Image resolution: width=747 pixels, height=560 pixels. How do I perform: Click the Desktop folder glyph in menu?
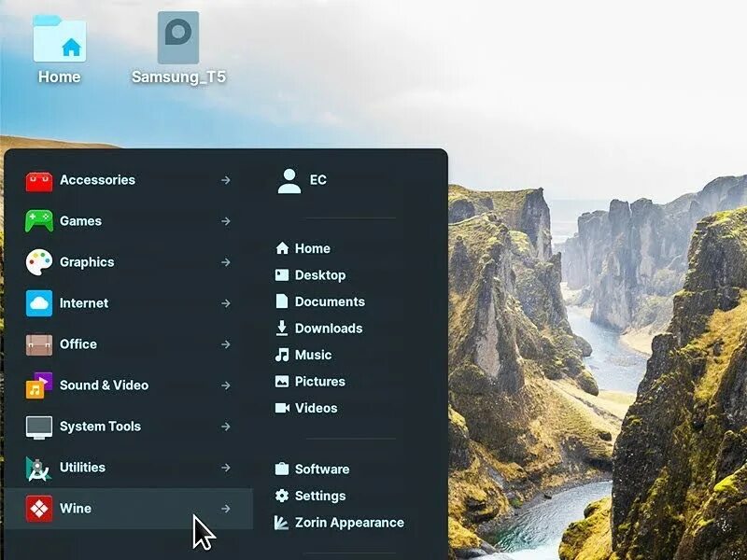(x=282, y=274)
